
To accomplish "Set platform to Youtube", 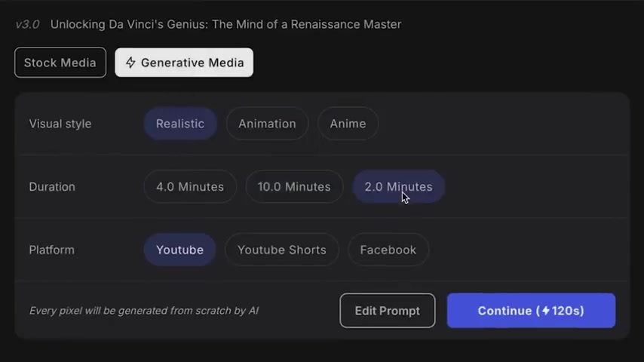I will pos(180,250).
